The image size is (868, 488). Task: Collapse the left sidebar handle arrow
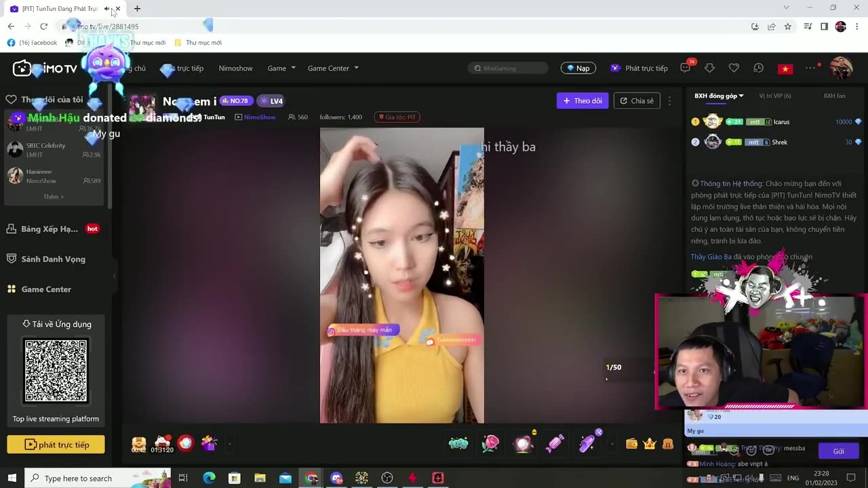(x=114, y=276)
